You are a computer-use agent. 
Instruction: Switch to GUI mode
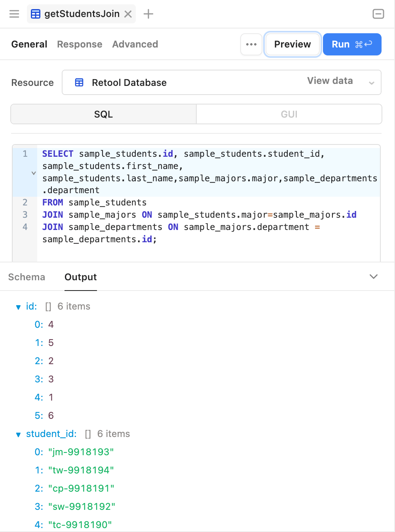[289, 114]
